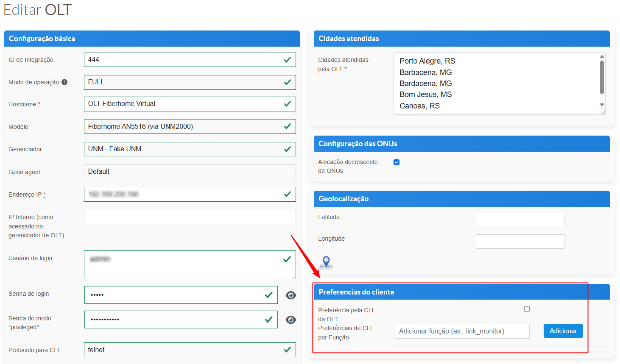Click the IP Interno input field
This screenshot has height=364, width=620.
pyautogui.click(x=190, y=217)
